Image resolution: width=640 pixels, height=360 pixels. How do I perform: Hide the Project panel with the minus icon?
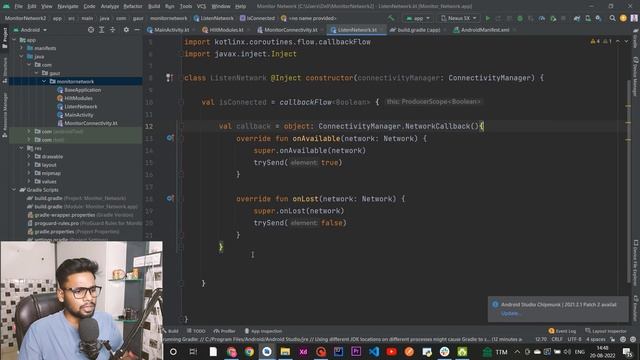click(137, 30)
